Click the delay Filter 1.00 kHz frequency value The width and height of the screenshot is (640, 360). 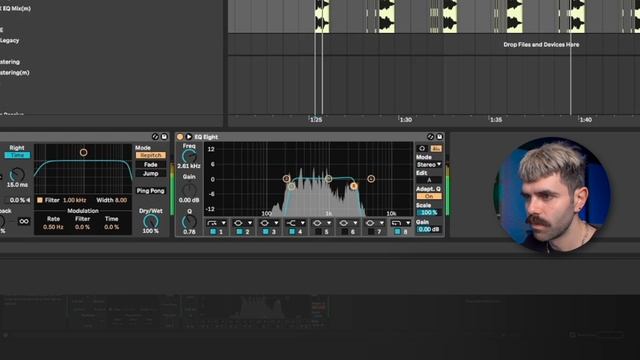[x=74, y=200]
